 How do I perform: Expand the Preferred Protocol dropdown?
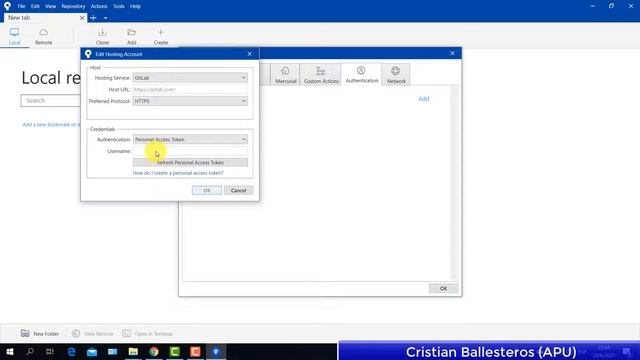pyautogui.click(x=190, y=101)
